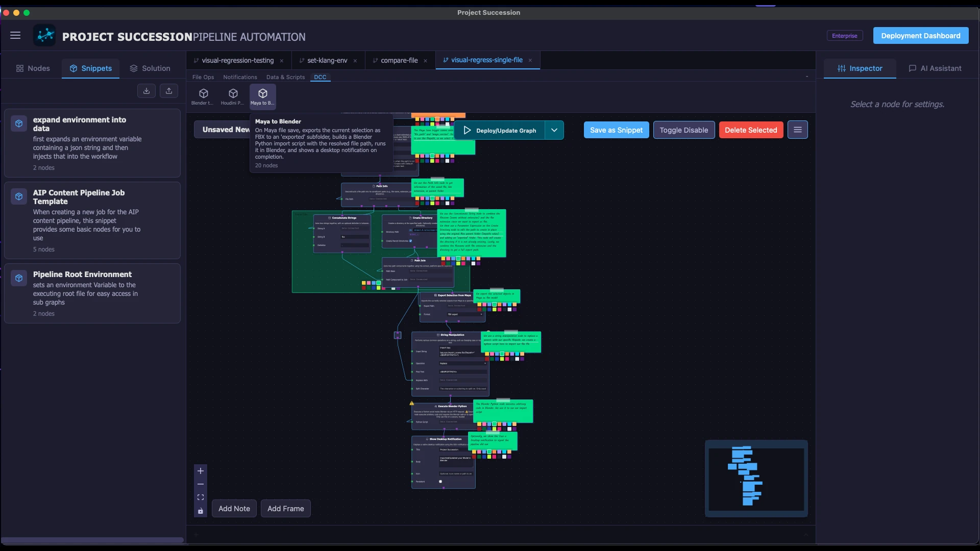Open the Operation Replace dropdown
The width and height of the screenshot is (980, 551).
(x=463, y=363)
